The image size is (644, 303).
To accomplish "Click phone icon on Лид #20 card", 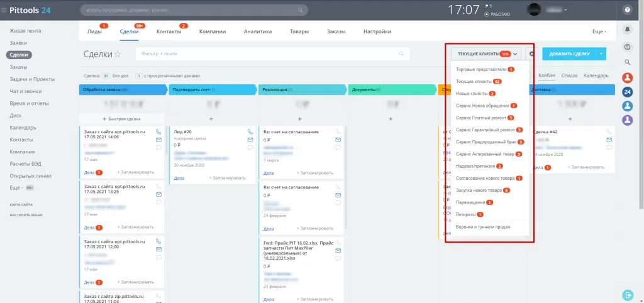I will [x=250, y=131].
